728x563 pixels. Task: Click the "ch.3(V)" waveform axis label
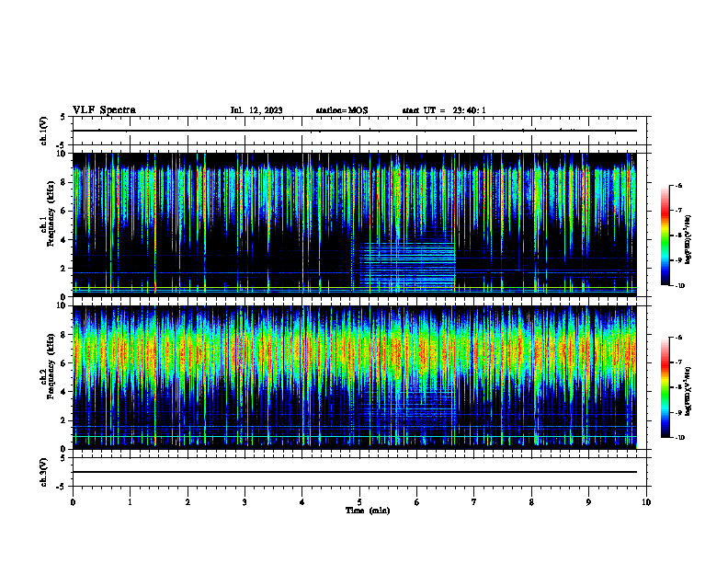(43, 472)
